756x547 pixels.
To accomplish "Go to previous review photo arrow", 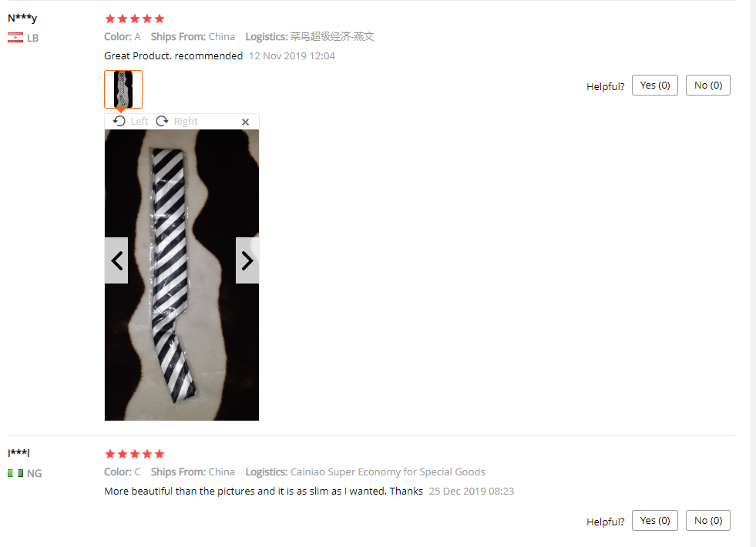I will tap(116, 260).
